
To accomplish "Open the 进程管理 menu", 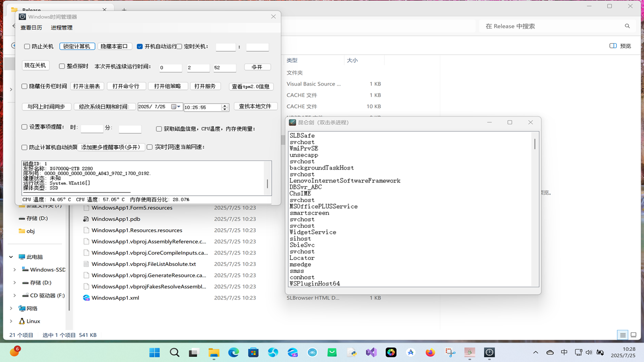I will [61, 28].
